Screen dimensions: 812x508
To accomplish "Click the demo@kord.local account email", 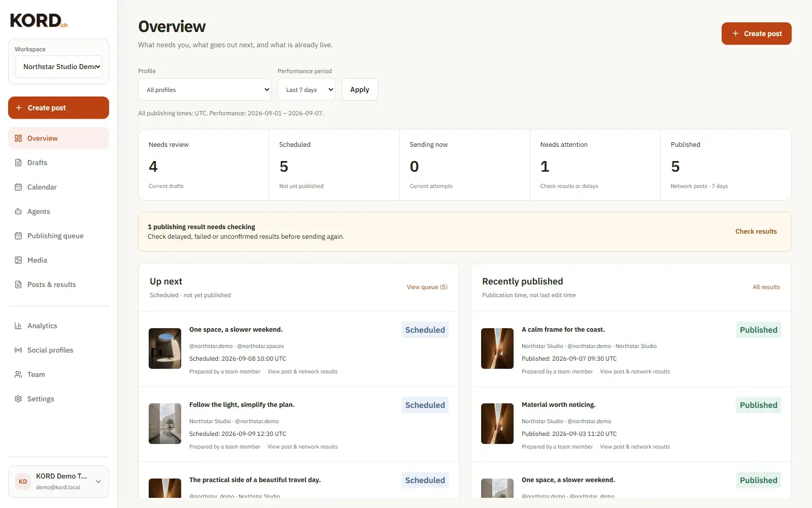I will tap(58, 487).
